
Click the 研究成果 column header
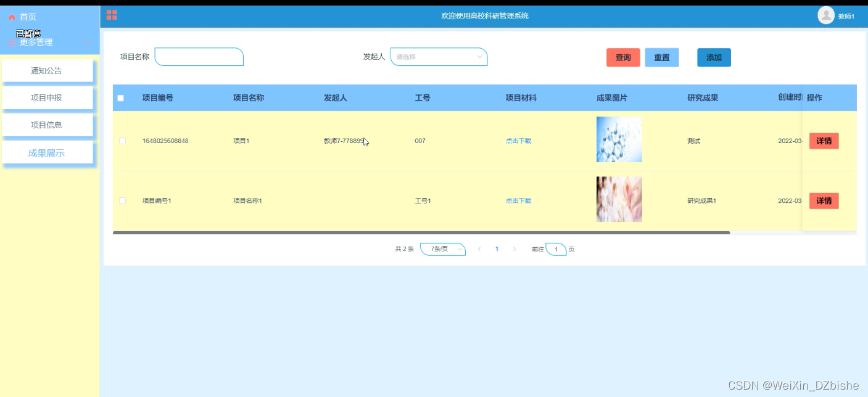click(703, 98)
